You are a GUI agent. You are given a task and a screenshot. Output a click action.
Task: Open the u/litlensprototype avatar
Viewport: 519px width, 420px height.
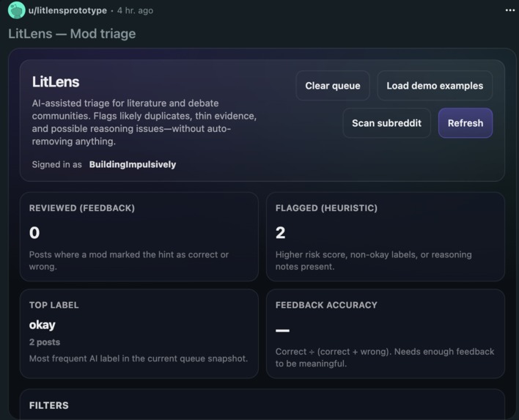pos(16,10)
